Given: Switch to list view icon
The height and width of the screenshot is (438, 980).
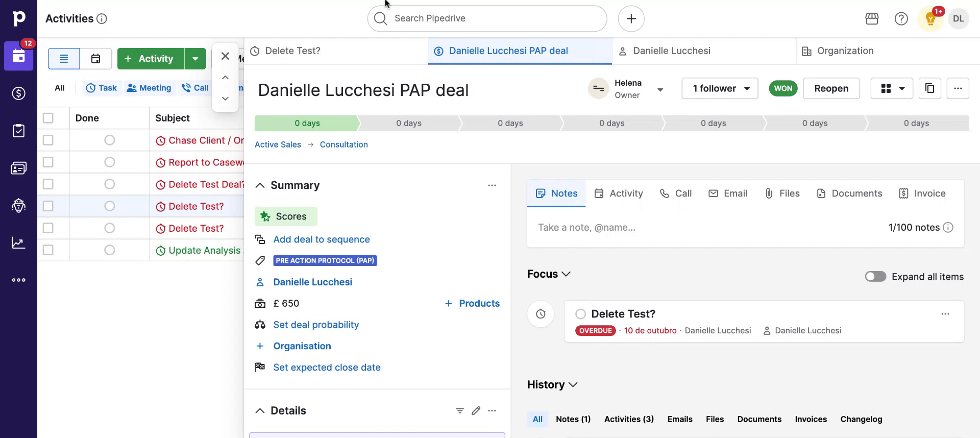Looking at the screenshot, I should [64, 59].
